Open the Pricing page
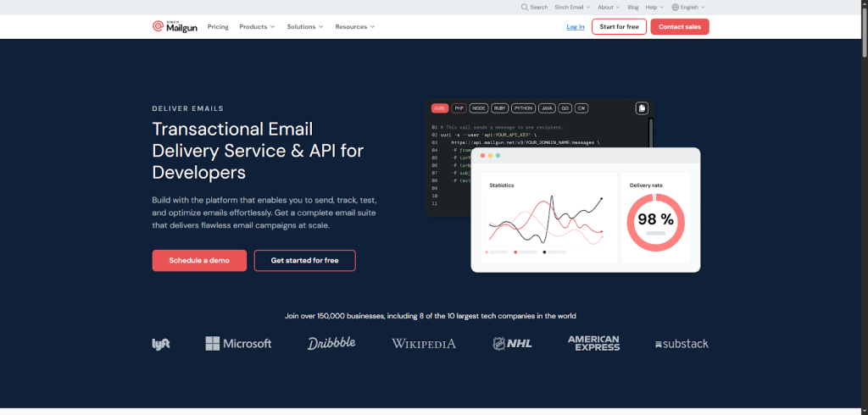 tap(218, 27)
